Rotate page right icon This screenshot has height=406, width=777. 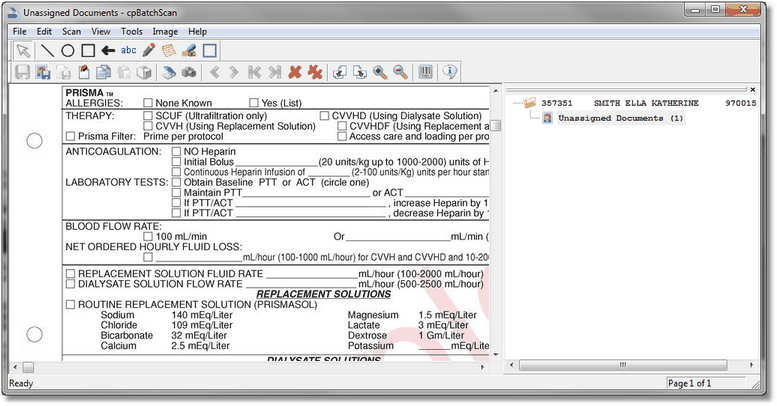[x=360, y=72]
